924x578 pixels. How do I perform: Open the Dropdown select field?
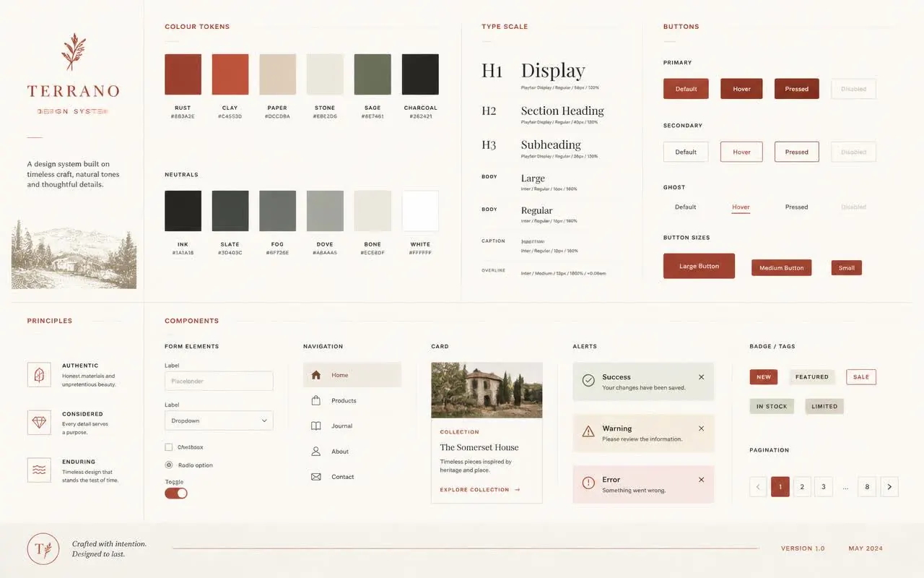(219, 420)
